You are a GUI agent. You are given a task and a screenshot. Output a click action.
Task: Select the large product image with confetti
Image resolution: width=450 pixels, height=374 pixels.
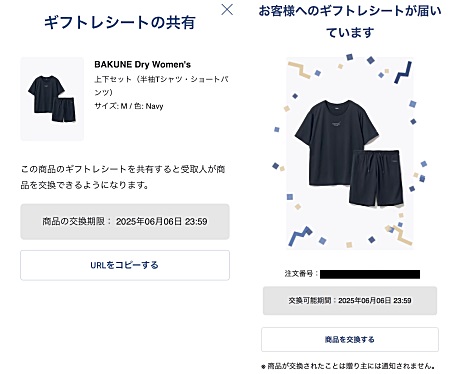tap(350, 153)
